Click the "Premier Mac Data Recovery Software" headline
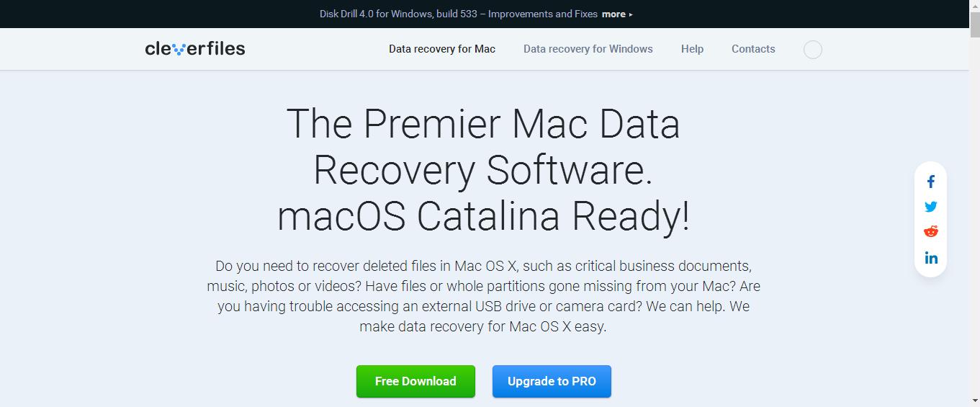 pyautogui.click(x=483, y=170)
